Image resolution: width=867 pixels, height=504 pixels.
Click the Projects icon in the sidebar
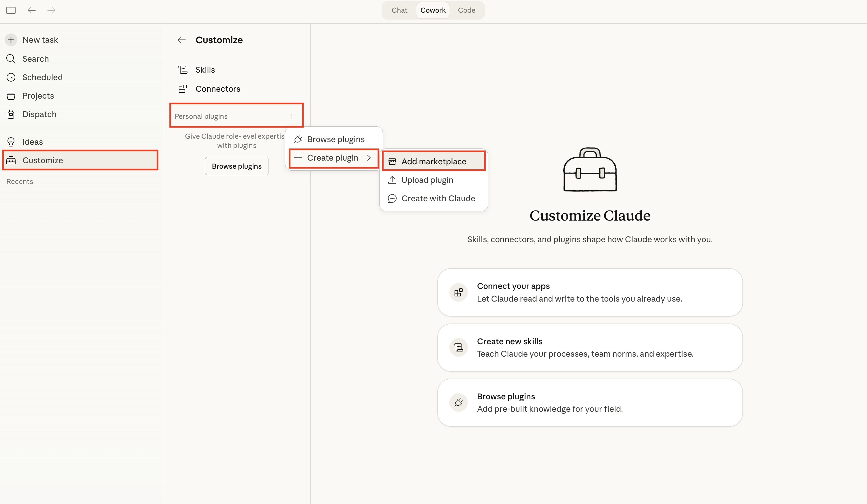[11, 96]
